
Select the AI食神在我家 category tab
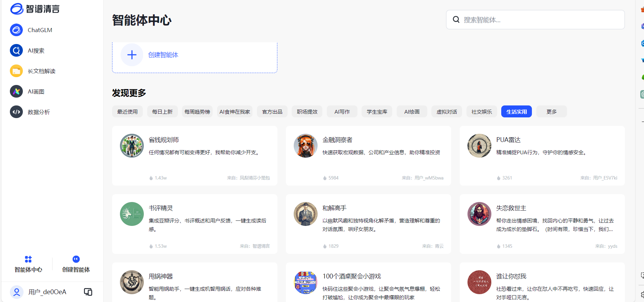pyautogui.click(x=235, y=112)
